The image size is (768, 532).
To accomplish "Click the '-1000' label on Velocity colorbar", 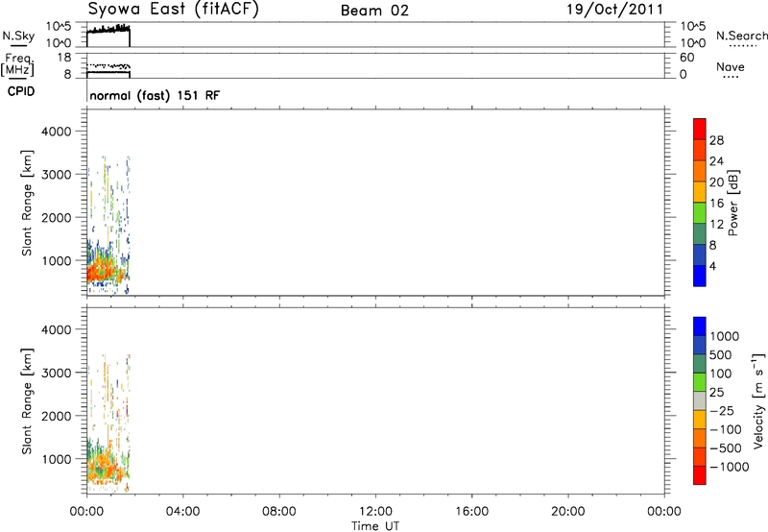I will tap(730, 467).
